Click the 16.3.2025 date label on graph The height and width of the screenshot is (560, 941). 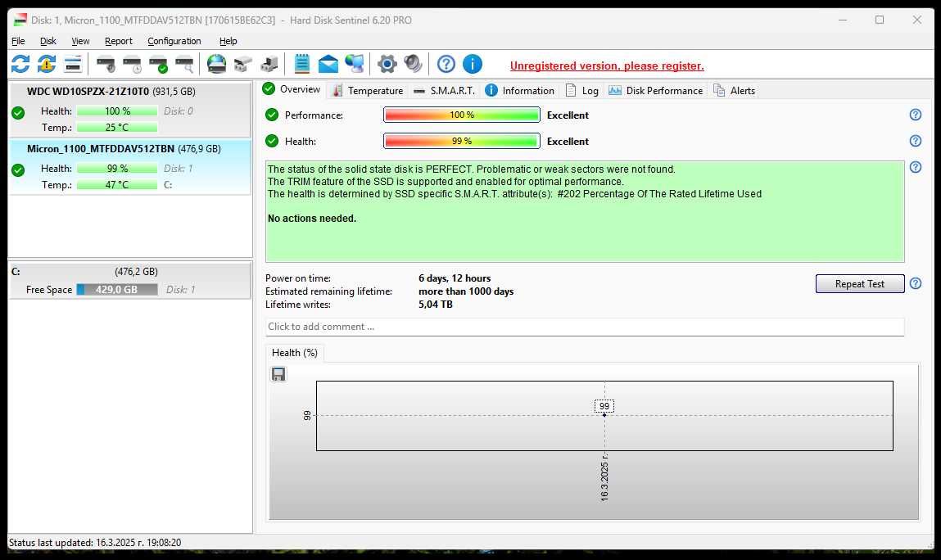tap(604, 478)
